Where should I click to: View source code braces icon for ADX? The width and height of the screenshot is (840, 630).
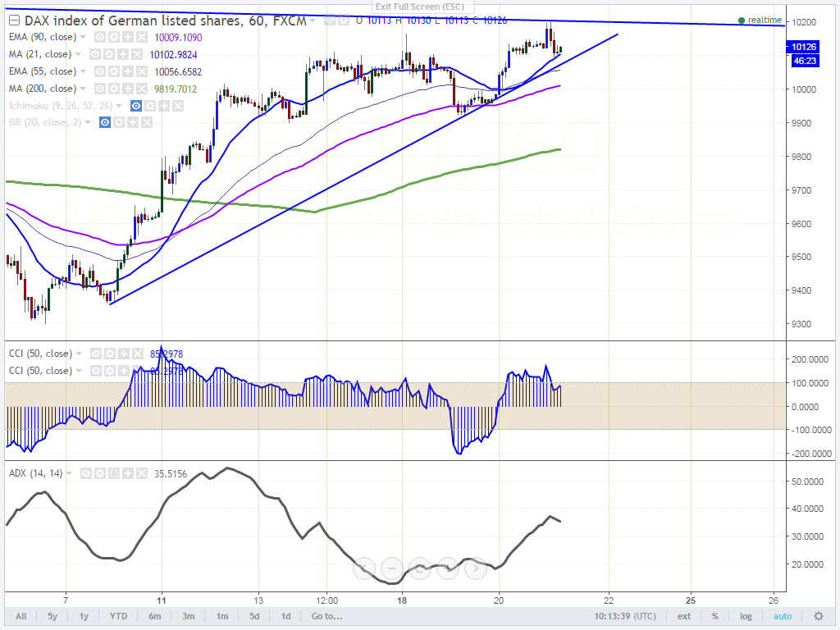(113, 473)
